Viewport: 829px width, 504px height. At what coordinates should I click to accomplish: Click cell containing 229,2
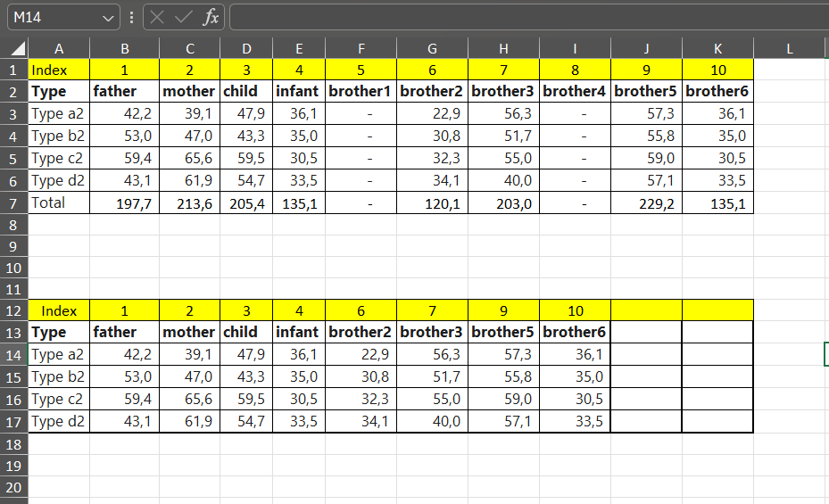click(647, 203)
